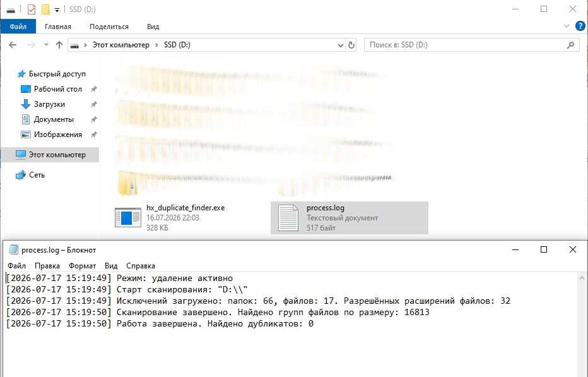
Task: Switch to the Главная ribbon tab
Action: coord(58,27)
